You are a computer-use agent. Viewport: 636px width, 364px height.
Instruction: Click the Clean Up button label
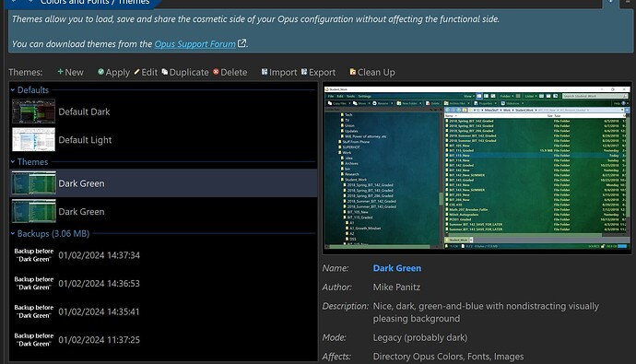[x=376, y=72]
